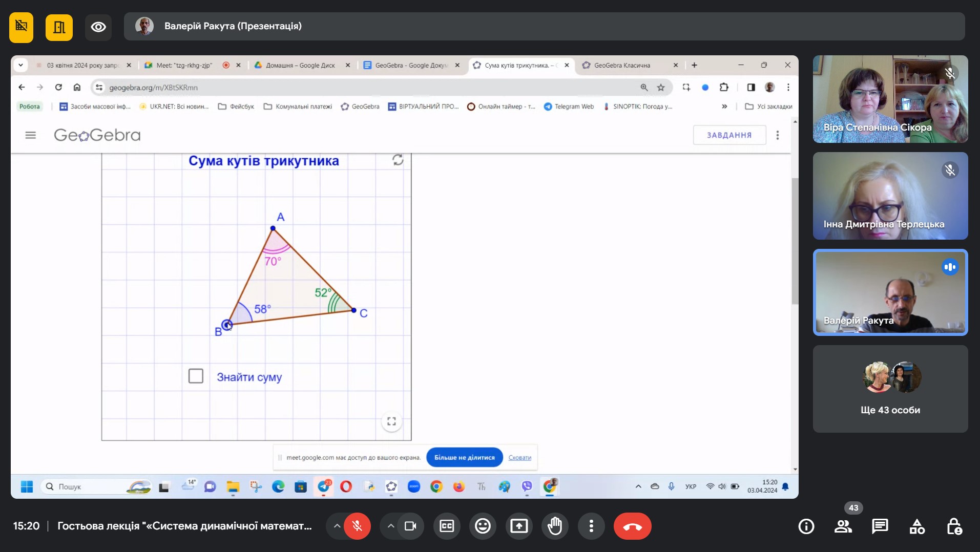Expand the tab search dropdown arrow

(20, 65)
